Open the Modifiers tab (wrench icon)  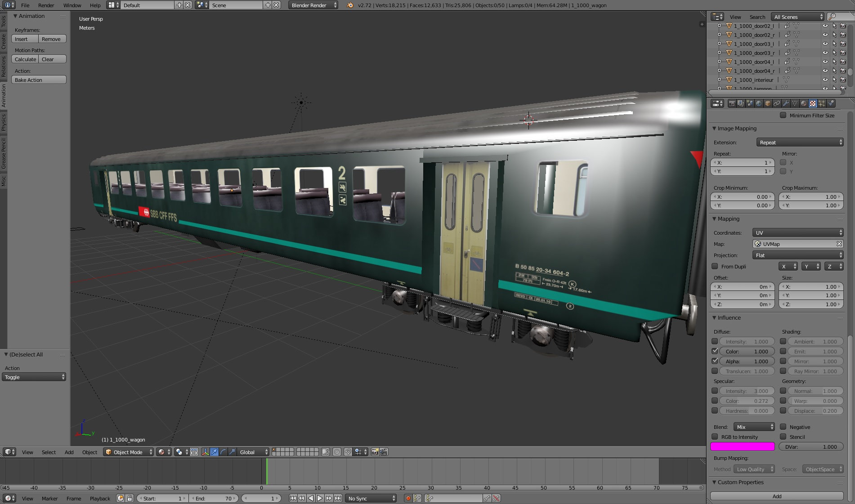pyautogui.click(x=786, y=103)
